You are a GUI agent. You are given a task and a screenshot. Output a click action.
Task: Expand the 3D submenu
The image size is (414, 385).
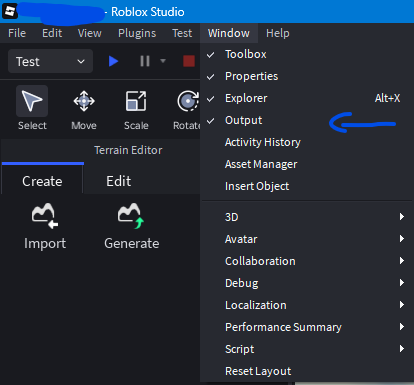[307, 217]
